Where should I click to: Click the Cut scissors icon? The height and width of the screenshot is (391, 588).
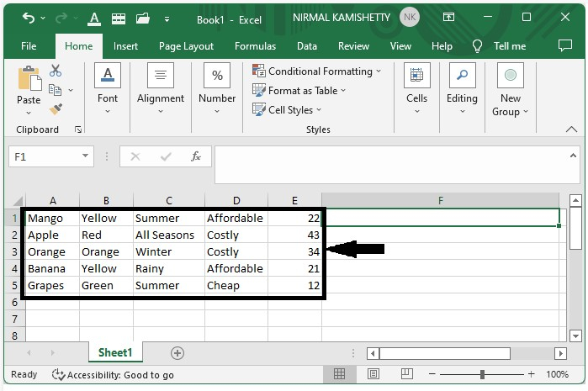coord(56,71)
